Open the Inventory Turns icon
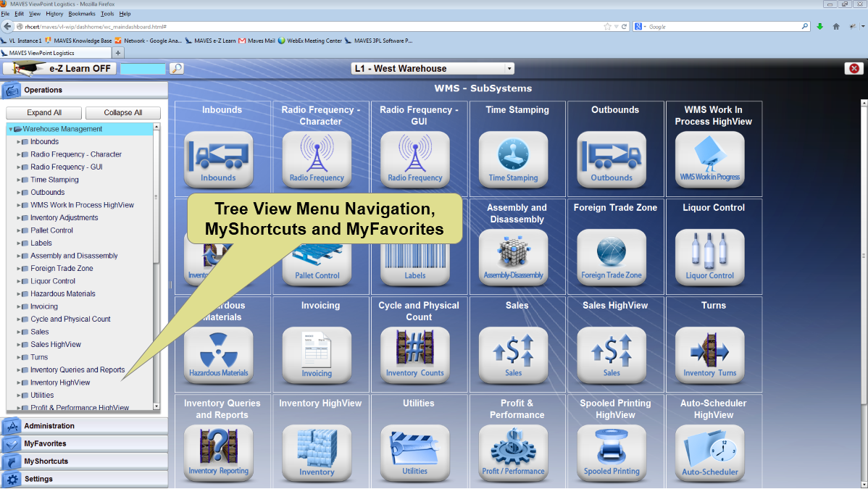Screen dimensions: 868x489 [709, 355]
